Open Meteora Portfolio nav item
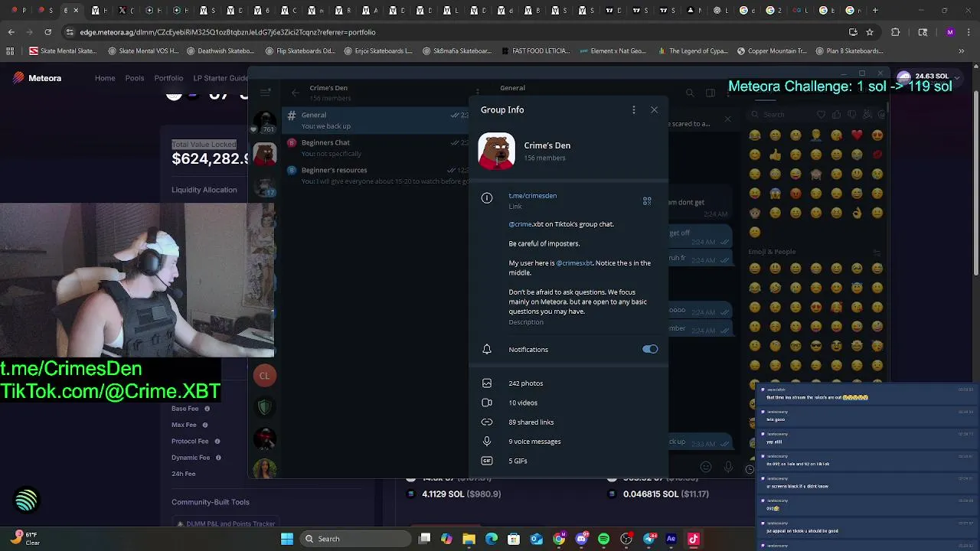 [x=168, y=78]
